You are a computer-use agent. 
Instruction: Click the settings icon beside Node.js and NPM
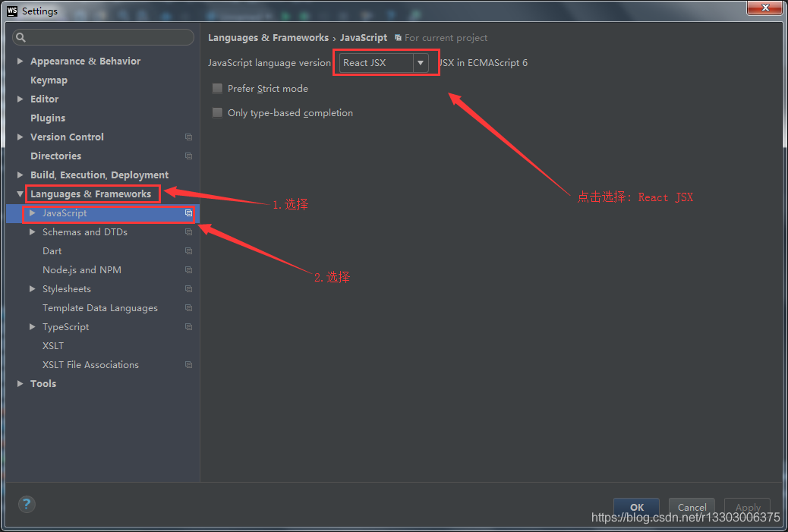point(188,269)
